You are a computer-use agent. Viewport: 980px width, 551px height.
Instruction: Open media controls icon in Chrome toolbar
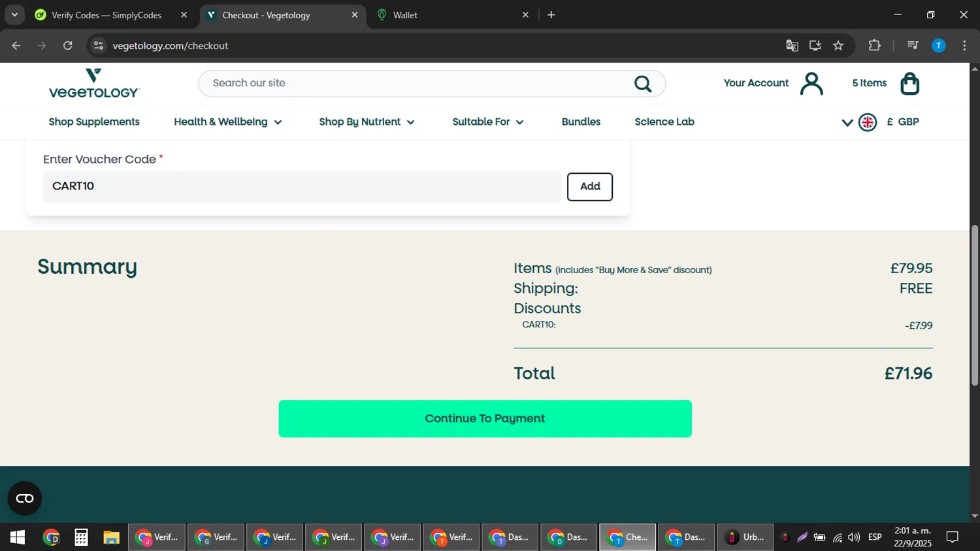coord(913,46)
